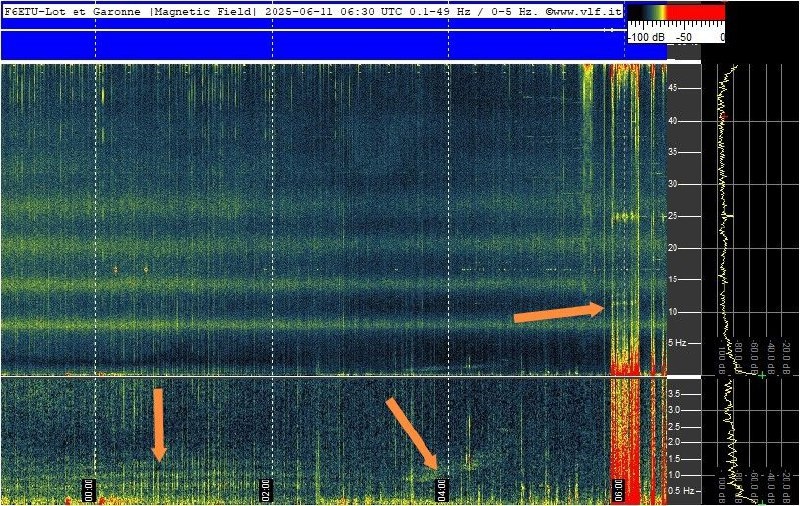Viewport: 800px width, 506px height.
Task: Click the 20 Hz frequency axis label
Action: point(672,248)
